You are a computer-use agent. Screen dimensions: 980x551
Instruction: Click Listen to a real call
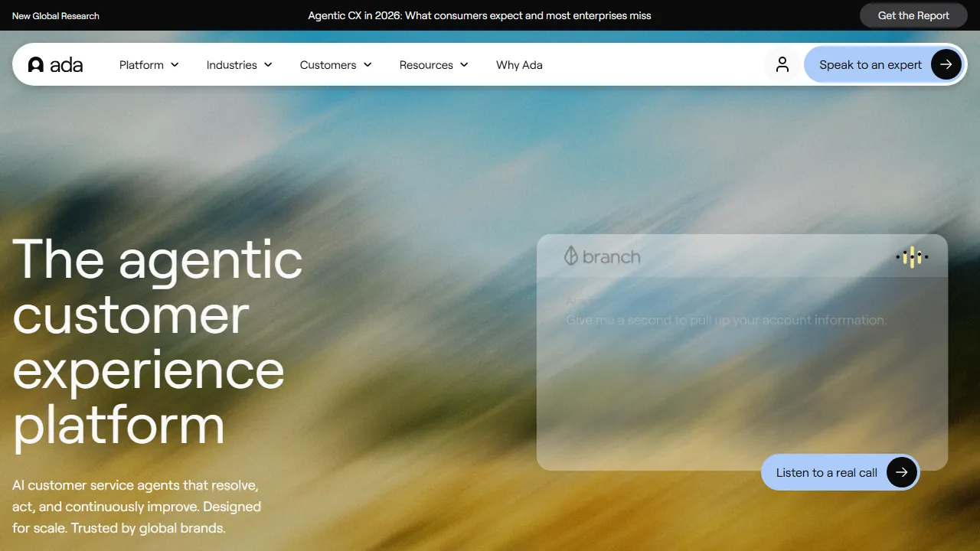pos(840,472)
